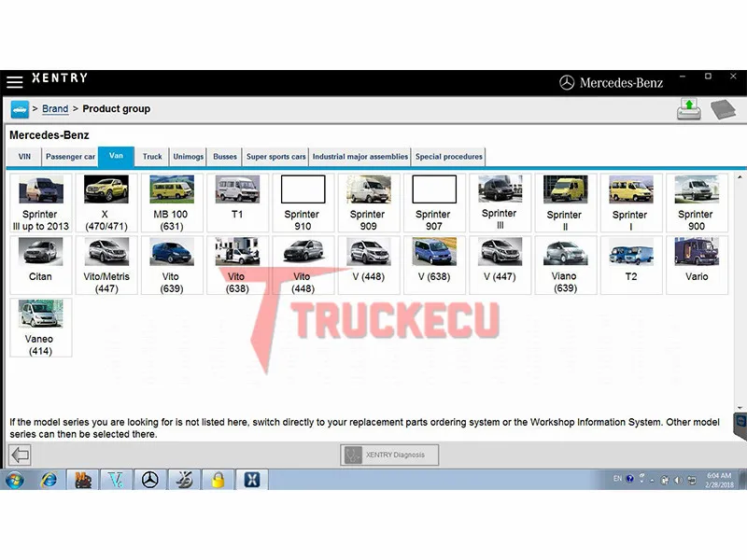
Task: Click the blue side panel handle
Action: pyautogui.click(x=740, y=427)
